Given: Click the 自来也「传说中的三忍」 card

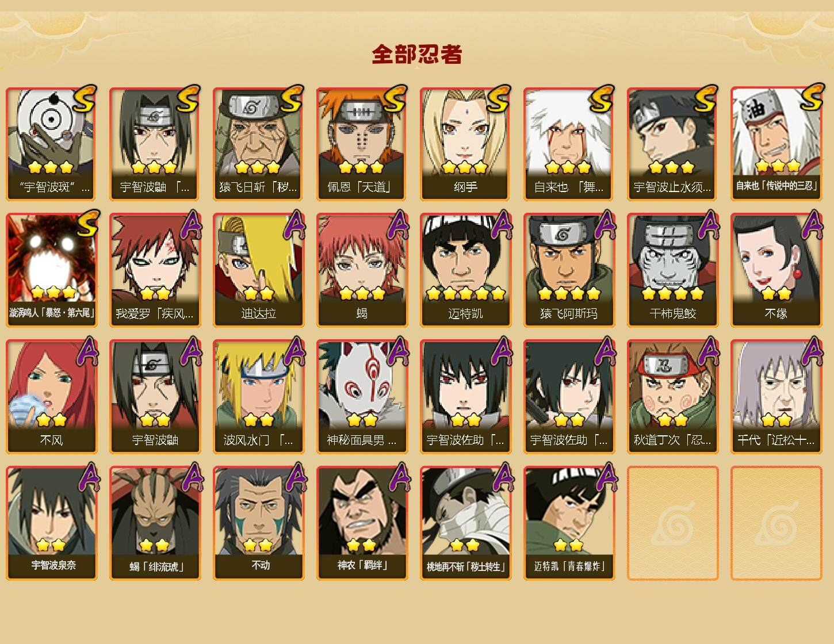Looking at the screenshot, I should [x=776, y=144].
